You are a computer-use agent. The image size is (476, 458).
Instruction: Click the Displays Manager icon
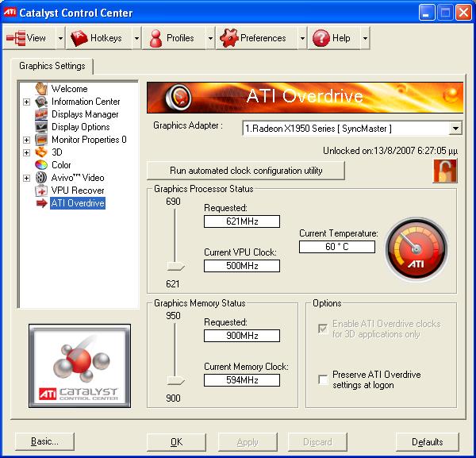(x=41, y=114)
